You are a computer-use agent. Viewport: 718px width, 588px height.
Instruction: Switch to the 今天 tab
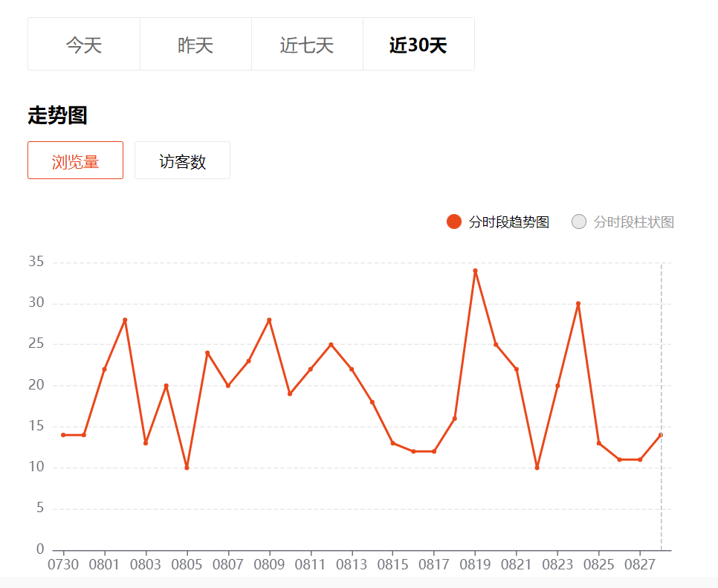pyautogui.click(x=84, y=45)
